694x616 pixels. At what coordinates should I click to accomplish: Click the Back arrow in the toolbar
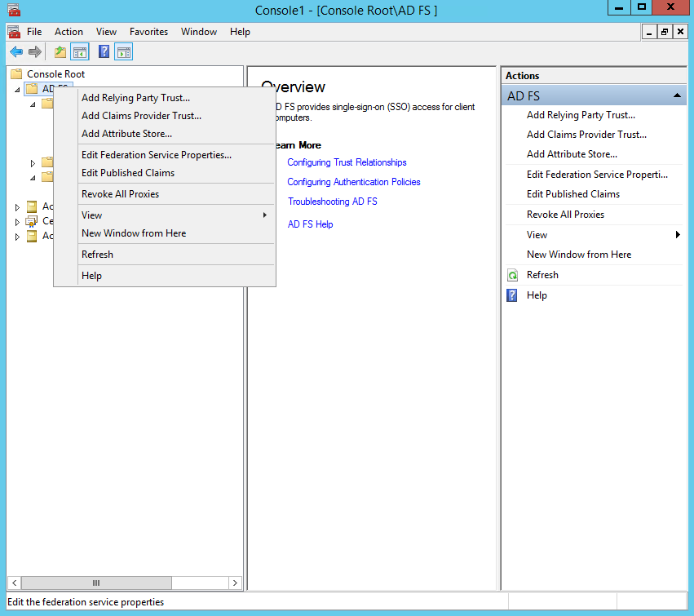point(16,52)
